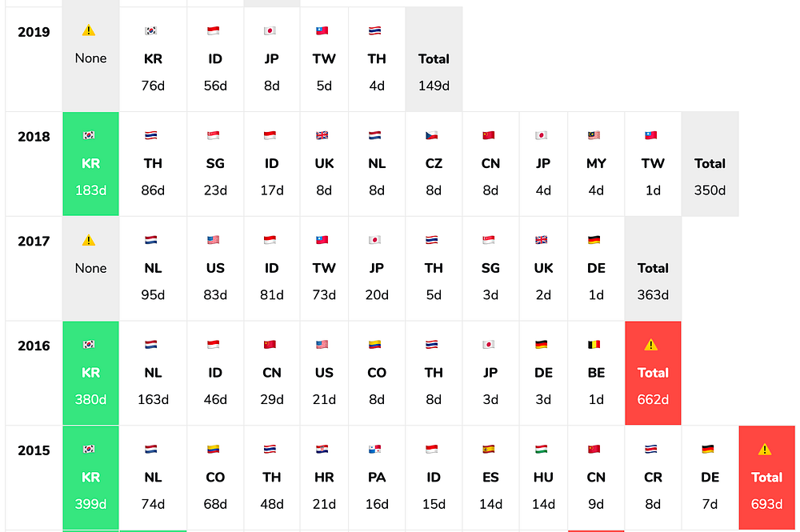Click the Croatia flag above HR in 2015
The width and height of the screenshot is (800, 532).
[322, 449]
